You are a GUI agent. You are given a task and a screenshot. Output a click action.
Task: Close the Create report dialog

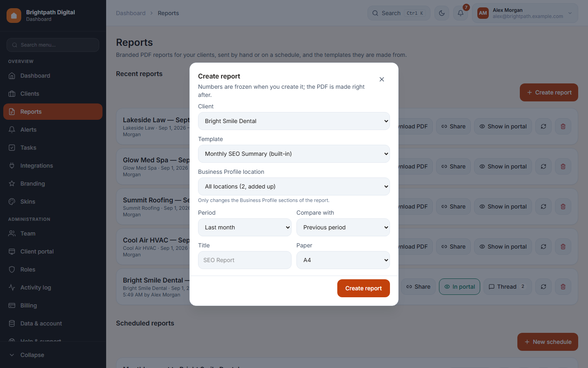coord(382,79)
